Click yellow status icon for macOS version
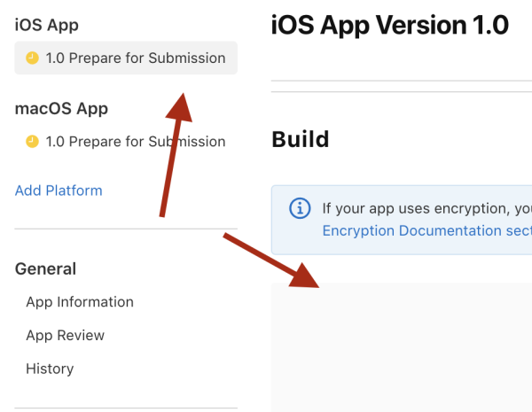The width and height of the screenshot is (532, 412). pos(33,142)
